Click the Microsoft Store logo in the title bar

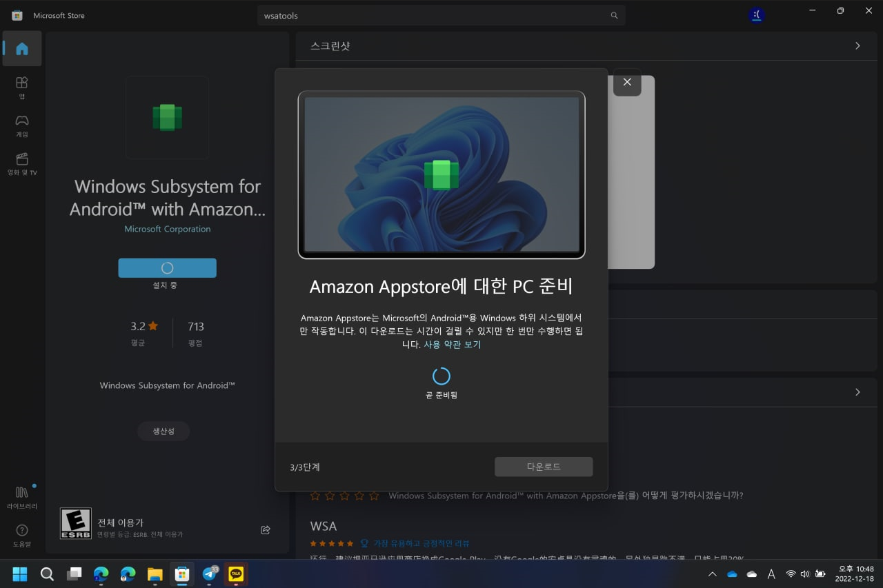[x=17, y=15]
